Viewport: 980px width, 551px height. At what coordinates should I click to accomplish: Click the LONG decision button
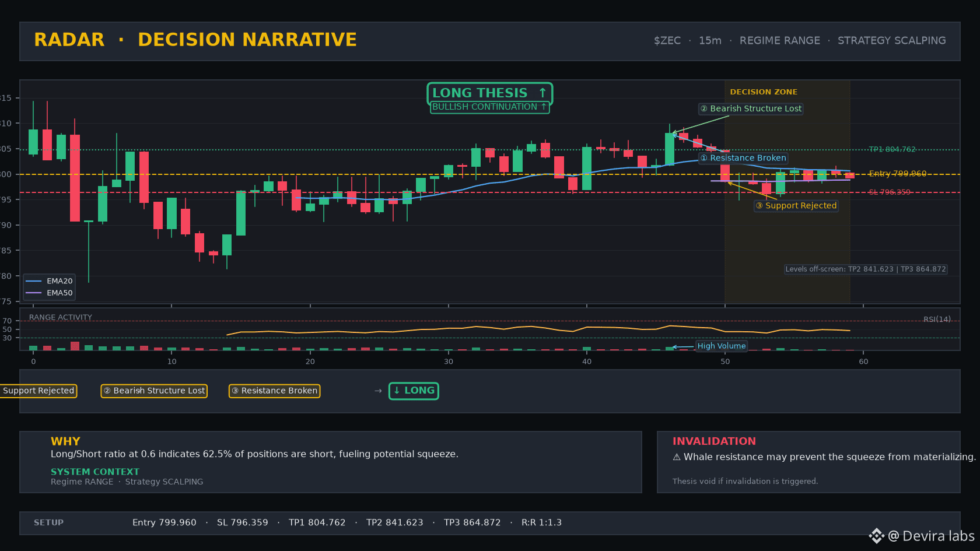pyautogui.click(x=414, y=391)
